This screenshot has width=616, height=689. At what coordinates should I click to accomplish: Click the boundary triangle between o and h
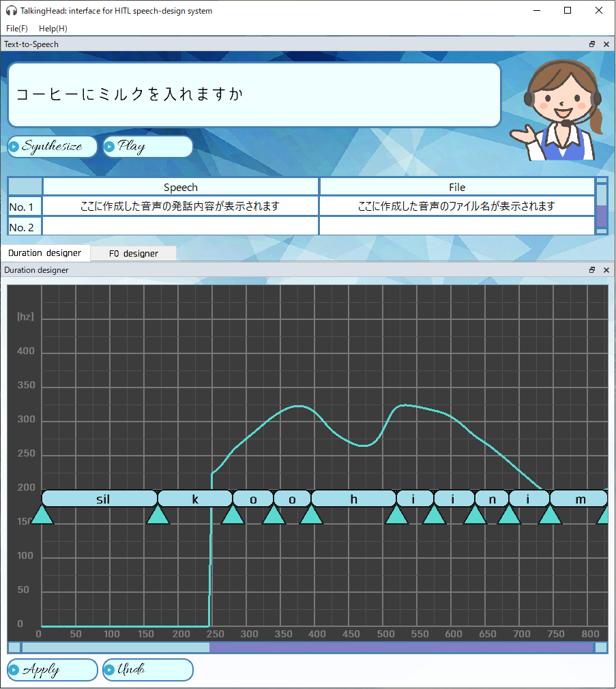coord(311,516)
